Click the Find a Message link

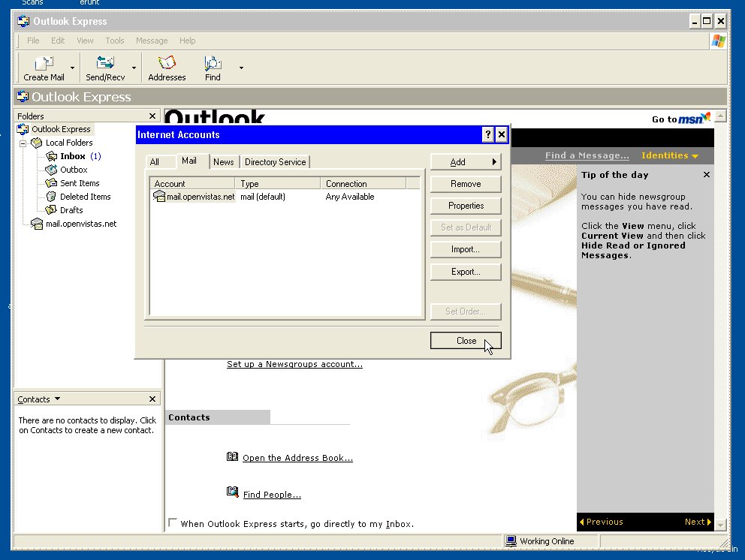pyautogui.click(x=587, y=155)
